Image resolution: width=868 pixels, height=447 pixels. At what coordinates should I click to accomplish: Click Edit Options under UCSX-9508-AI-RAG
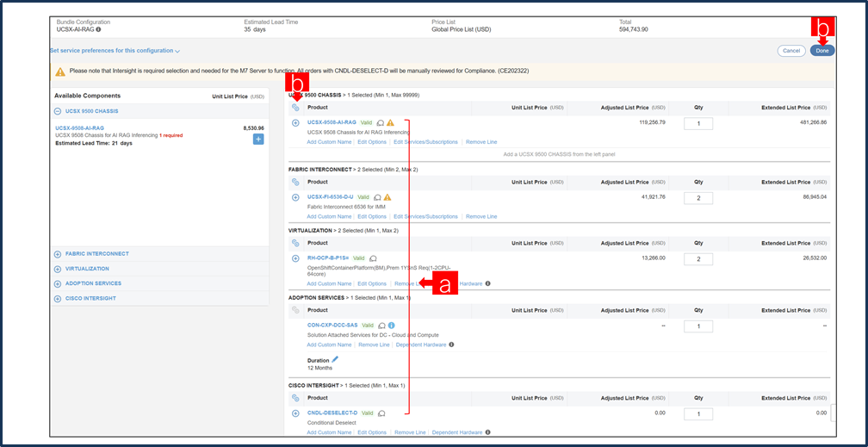(372, 142)
